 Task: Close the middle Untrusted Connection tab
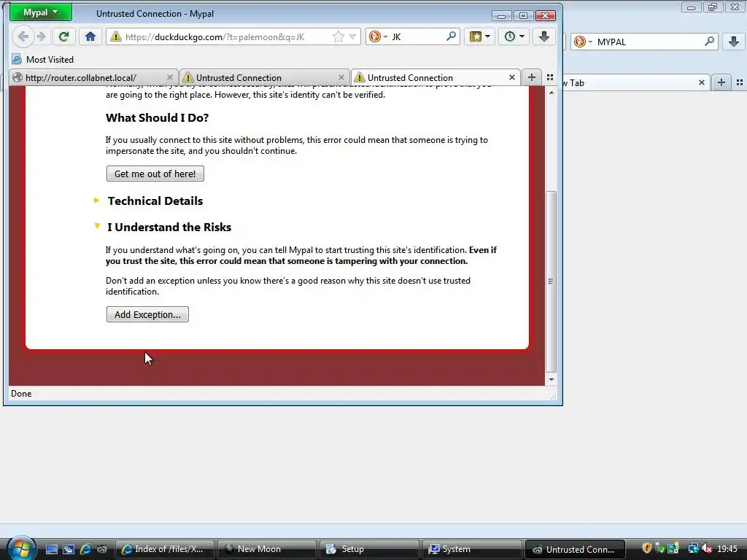pos(341,77)
